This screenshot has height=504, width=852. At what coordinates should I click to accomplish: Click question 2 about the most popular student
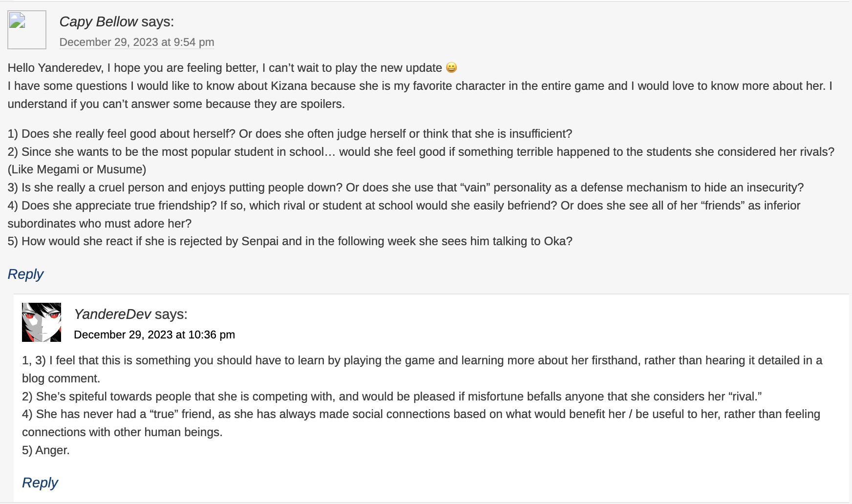pyautogui.click(x=420, y=152)
